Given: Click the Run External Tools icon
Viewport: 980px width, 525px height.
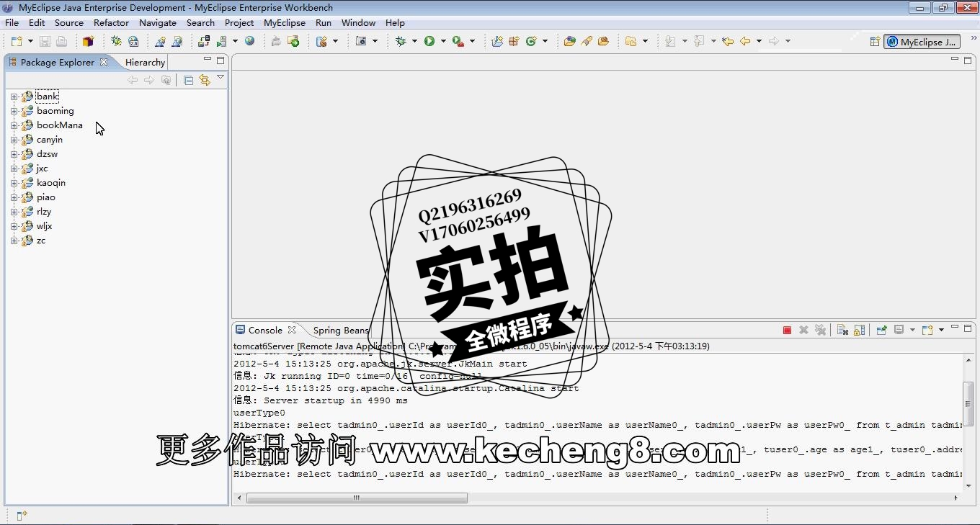Looking at the screenshot, I should (458, 41).
